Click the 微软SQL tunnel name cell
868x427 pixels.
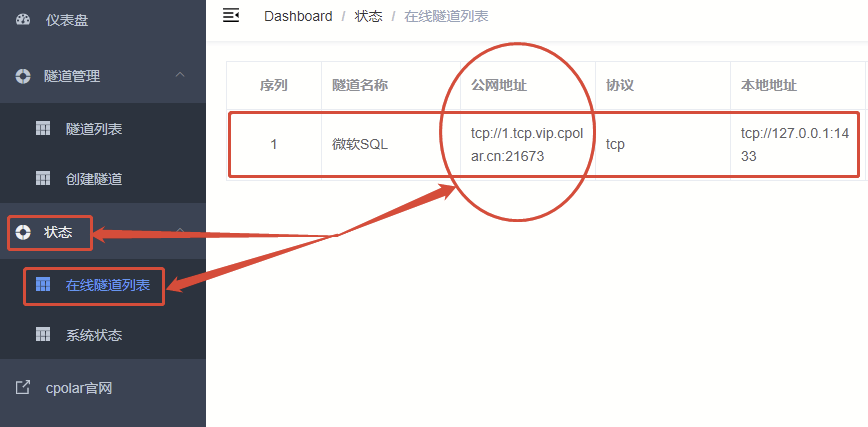coord(390,145)
